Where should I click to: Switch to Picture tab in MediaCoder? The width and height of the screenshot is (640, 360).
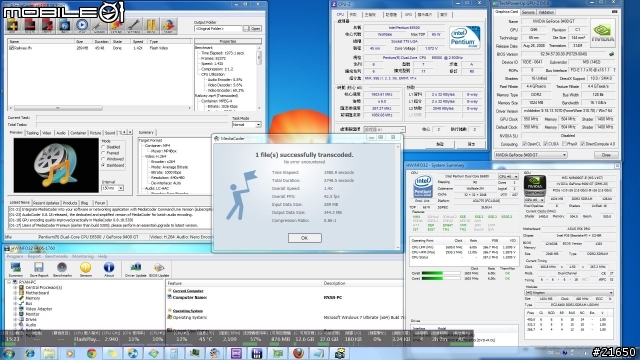coord(96,133)
